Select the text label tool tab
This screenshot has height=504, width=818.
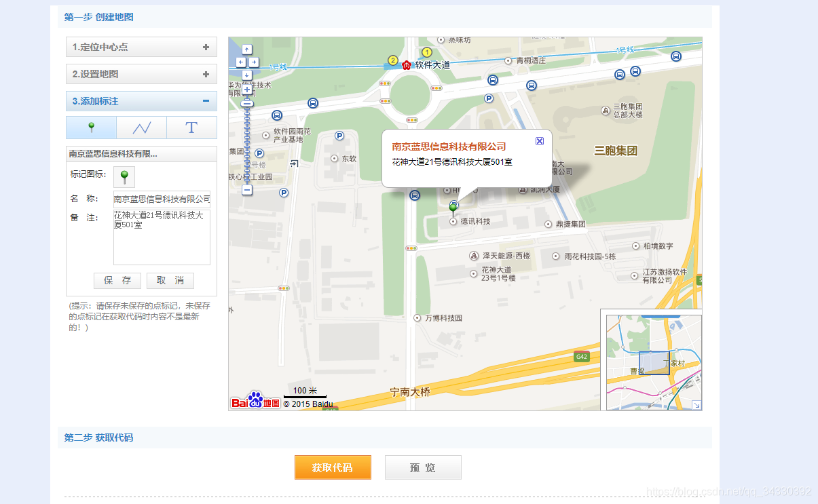[191, 128]
